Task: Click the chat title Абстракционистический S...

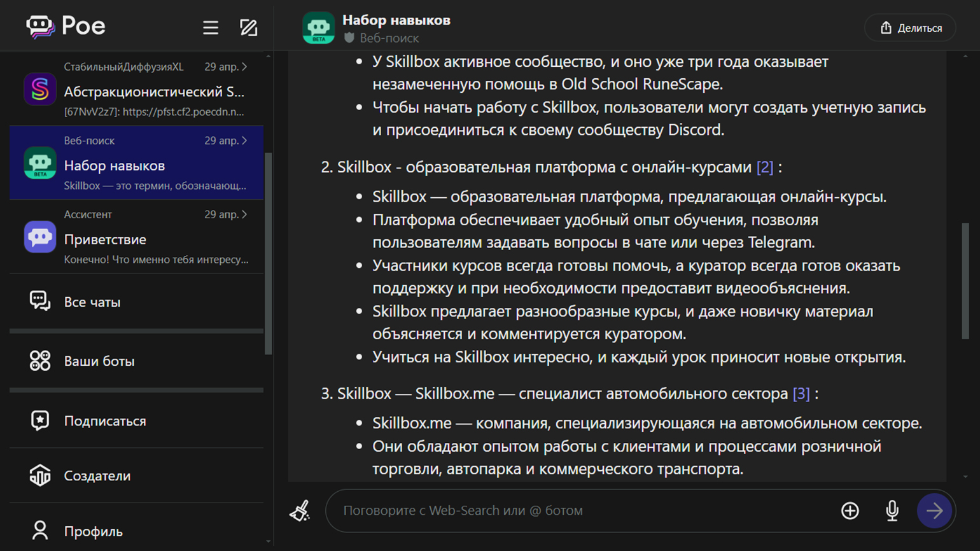Action: click(154, 92)
